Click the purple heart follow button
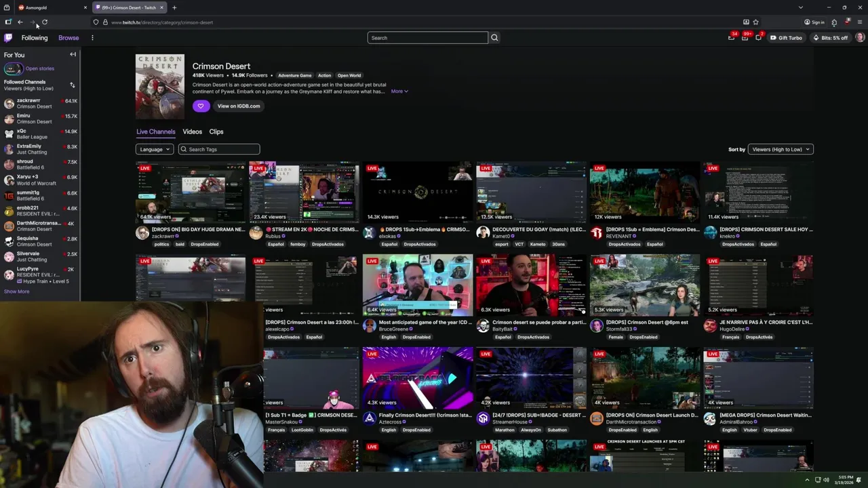Viewport: 868px width, 488px height. coord(201,106)
